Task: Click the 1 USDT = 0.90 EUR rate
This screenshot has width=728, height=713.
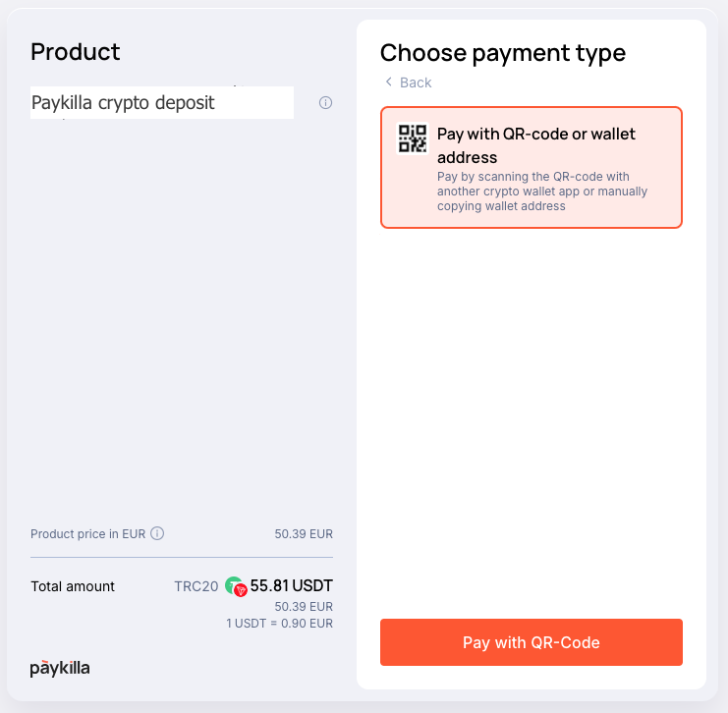Action: point(279,623)
